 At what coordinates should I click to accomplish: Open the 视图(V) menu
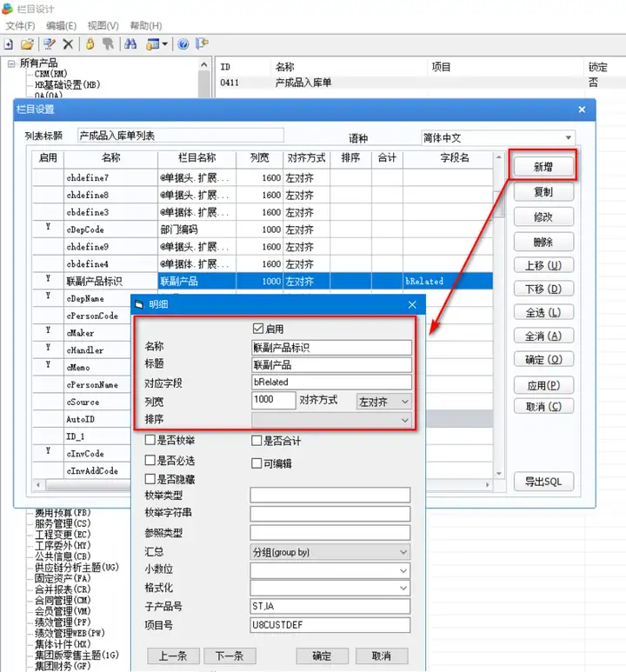click(103, 26)
